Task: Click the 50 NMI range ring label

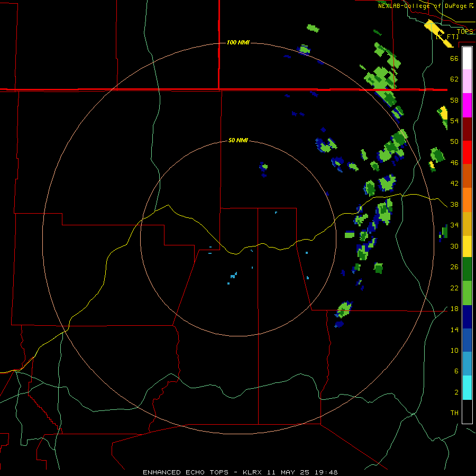Action: point(239,140)
